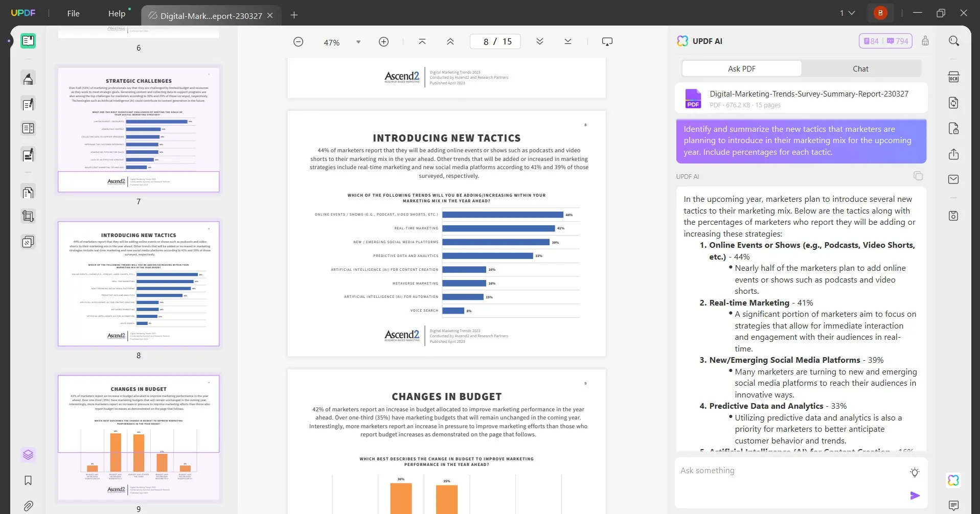The image size is (980, 514).
Task: Select page 9 thumbnail Changes in Budget
Action: click(x=139, y=438)
